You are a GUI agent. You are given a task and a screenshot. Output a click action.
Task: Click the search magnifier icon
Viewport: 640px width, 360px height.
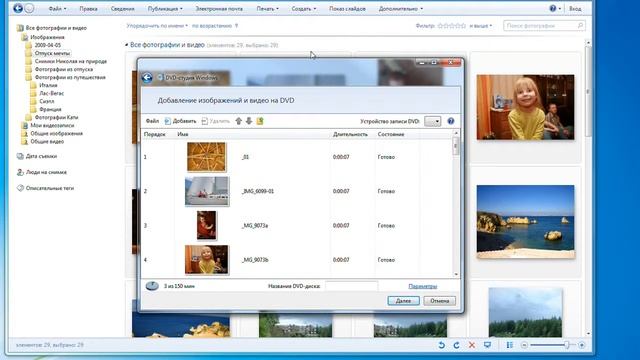(580, 26)
